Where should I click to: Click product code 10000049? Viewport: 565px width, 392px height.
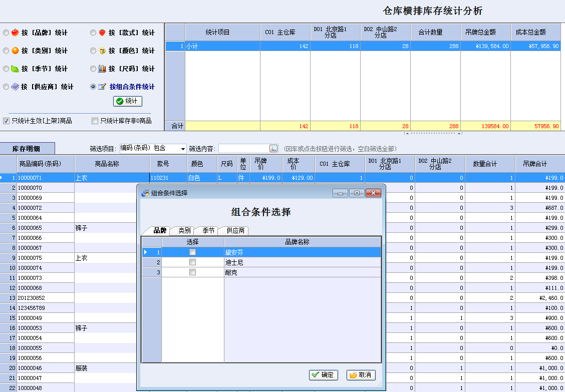pos(46,318)
